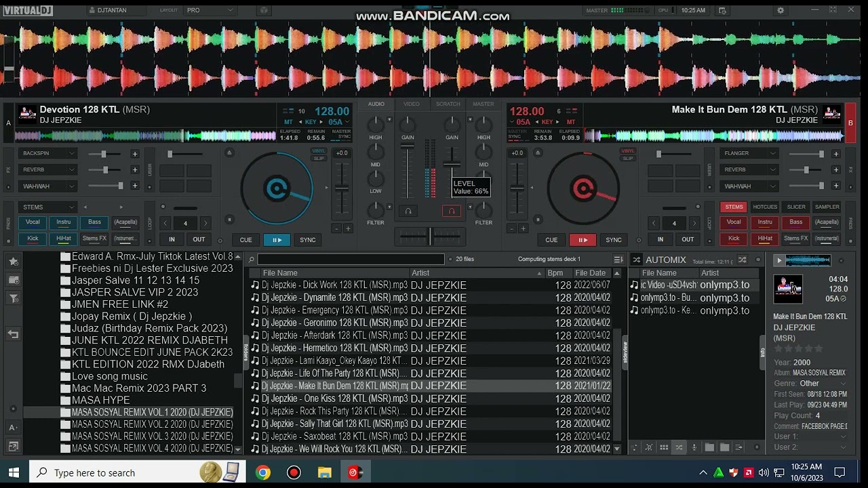
Task: Switch to the VIDEO mixer tab
Action: (412, 104)
